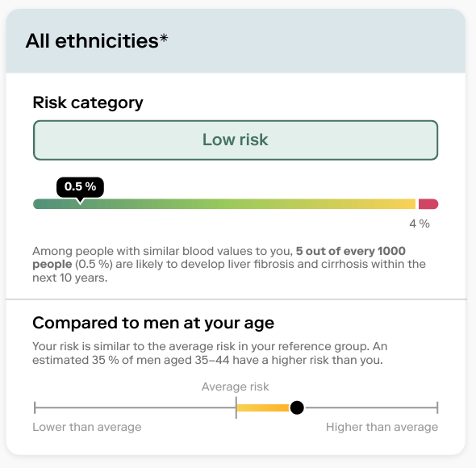Screen dimensions: 476x468
Task: Click the 4 % threshold label
Action: click(420, 224)
